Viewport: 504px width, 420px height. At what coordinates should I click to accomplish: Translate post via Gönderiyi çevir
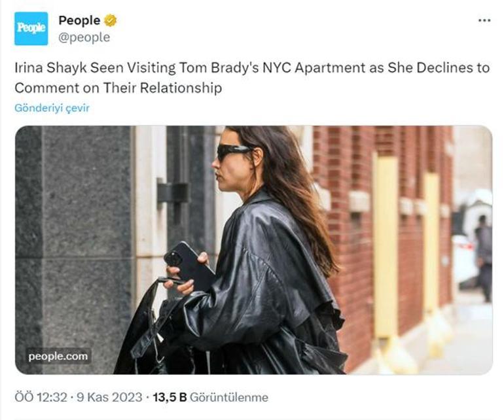click(x=52, y=108)
